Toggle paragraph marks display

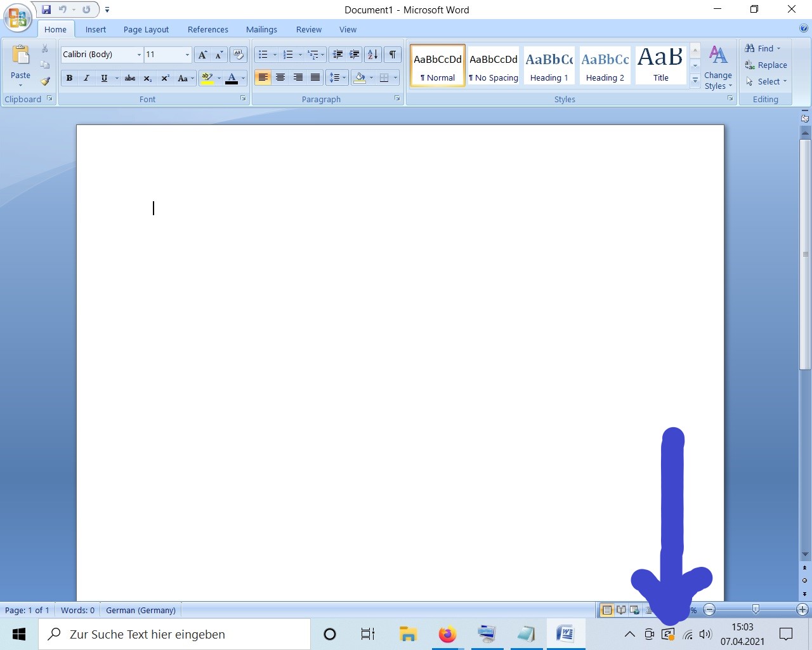coord(393,55)
